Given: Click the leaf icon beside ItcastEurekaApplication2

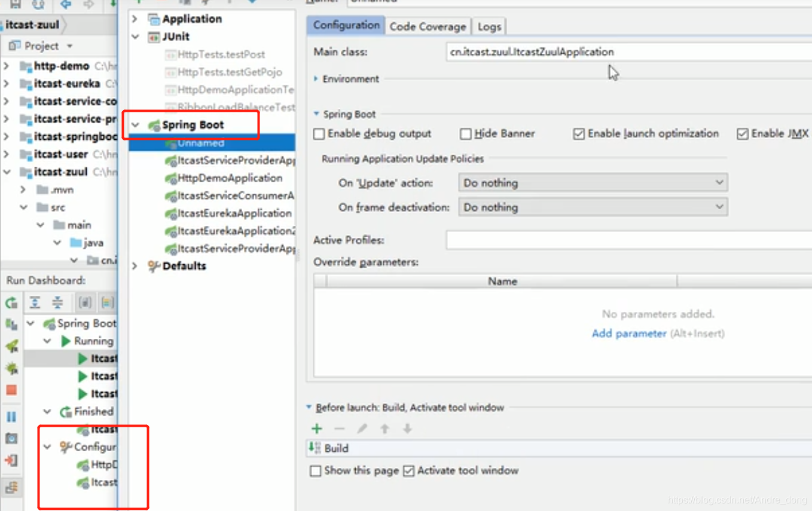Looking at the screenshot, I should 170,231.
